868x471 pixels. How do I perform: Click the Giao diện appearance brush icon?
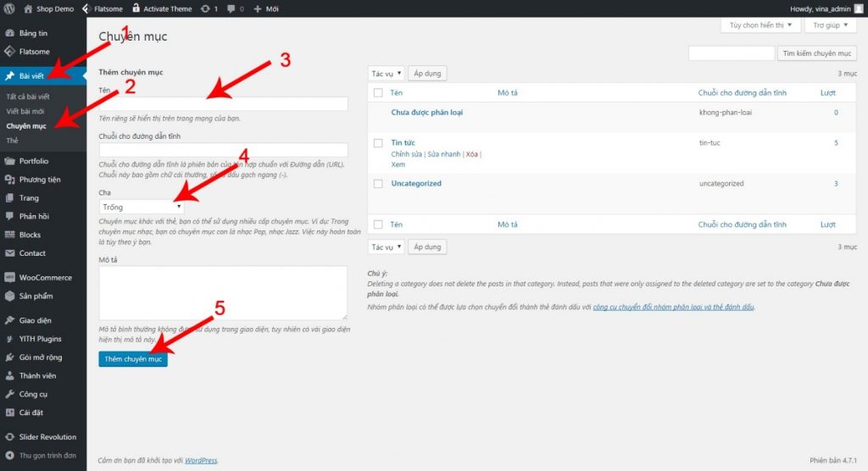[9, 320]
